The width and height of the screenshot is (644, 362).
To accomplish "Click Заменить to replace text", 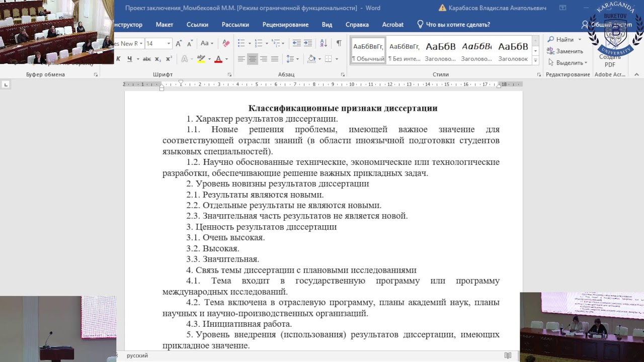I will click(x=565, y=51).
